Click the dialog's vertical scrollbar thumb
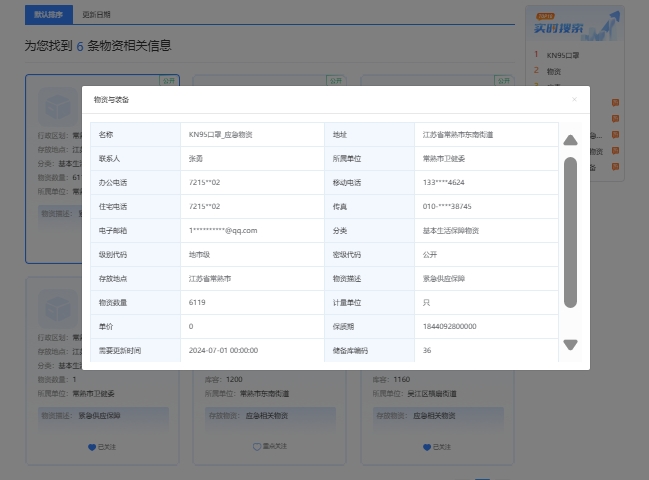Image resolution: width=649 pixels, height=480 pixels. (x=570, y=233)
